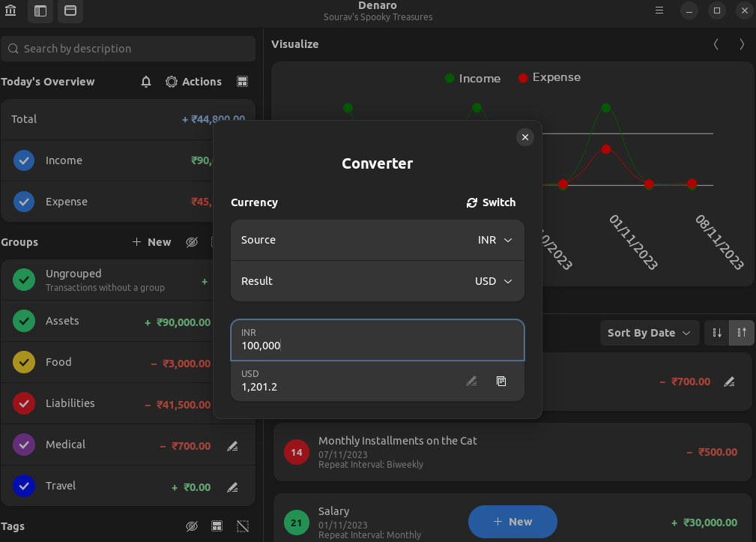The height and width of the screenshot is (542, 756).
Task: Toggle the left sidebar panel icon
Action: coord(40,11)
